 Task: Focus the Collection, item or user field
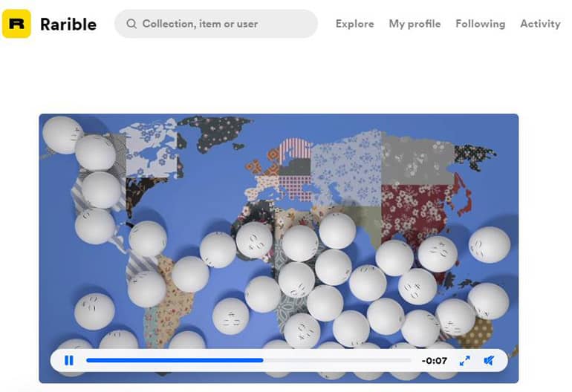click(216, 24)
